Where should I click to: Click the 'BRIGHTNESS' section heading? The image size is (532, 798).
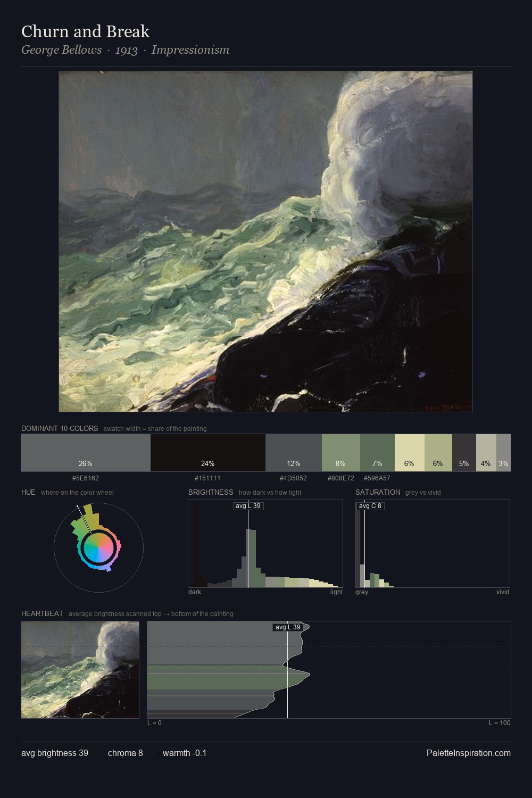click(x=211, y=492)
